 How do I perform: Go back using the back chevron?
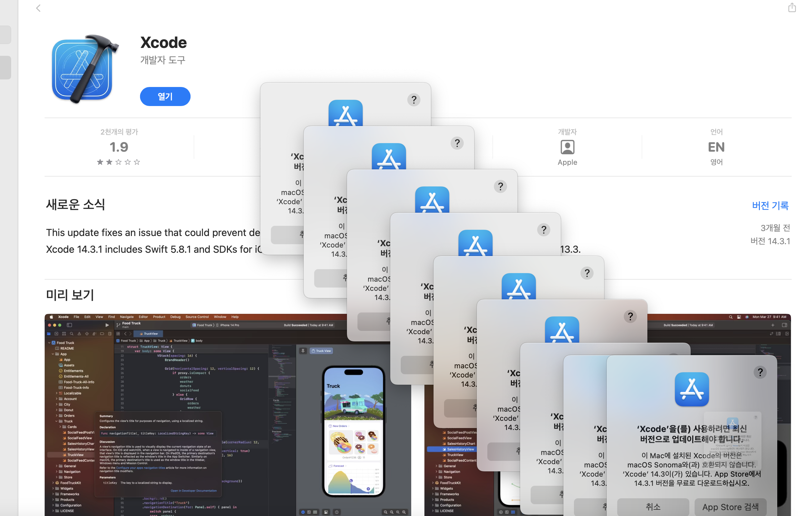pyautogui.click(x=38, y=8)
